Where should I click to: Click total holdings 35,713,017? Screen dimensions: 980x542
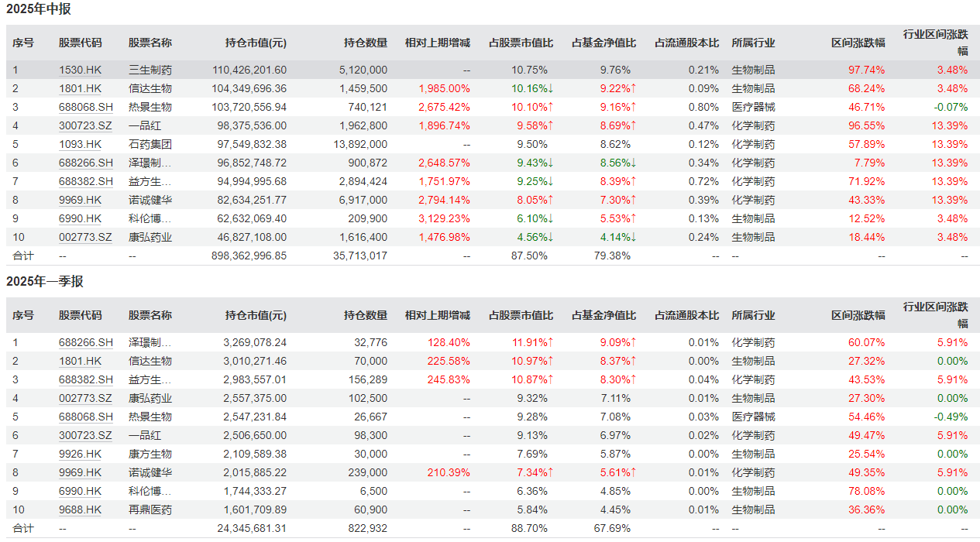click(x=359, y=256)
